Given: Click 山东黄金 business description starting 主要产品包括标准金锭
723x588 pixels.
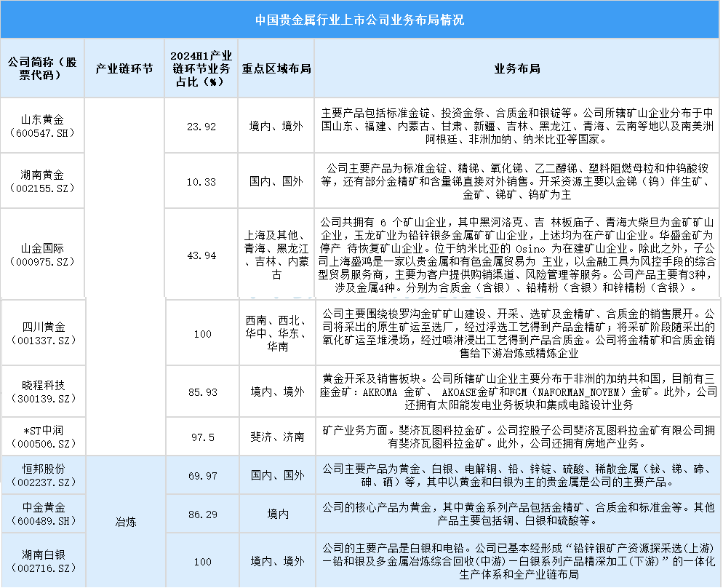Looking at the screenshot, I should (x=517, y=126).
